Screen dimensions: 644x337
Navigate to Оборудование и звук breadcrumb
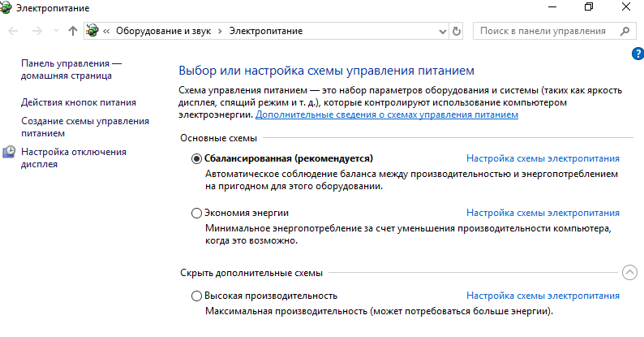pos(164,31)
